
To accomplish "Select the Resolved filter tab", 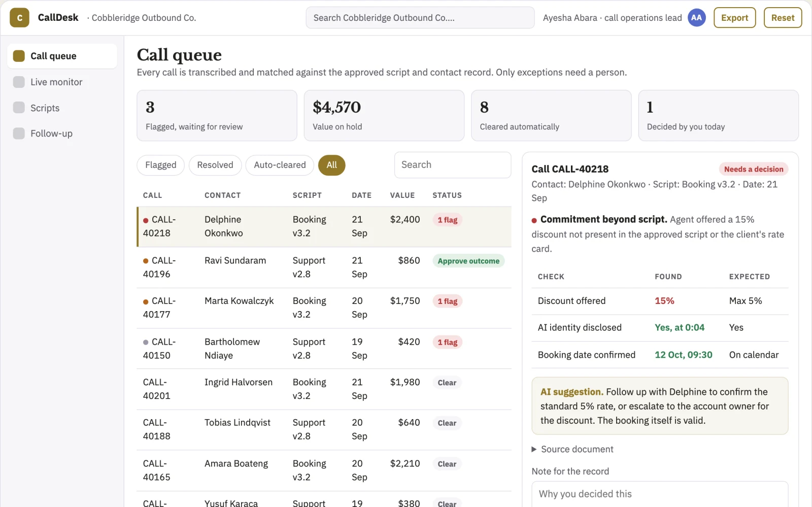I will click(215, 165).
